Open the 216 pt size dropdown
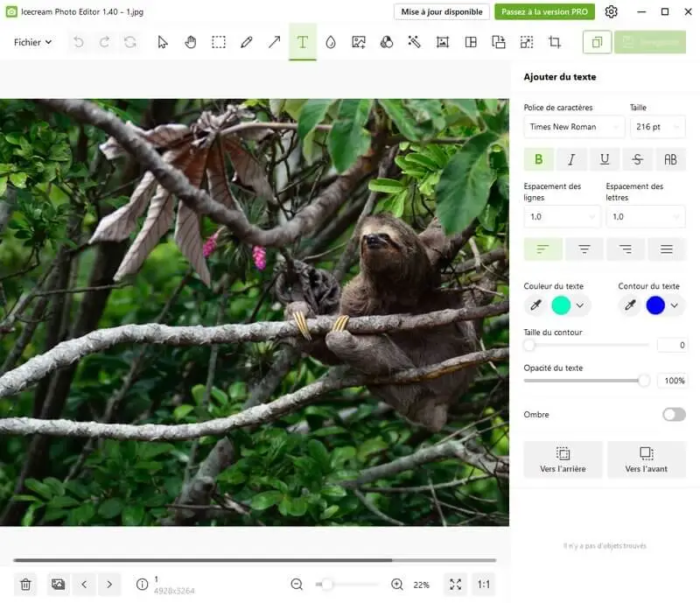Image resolution: width=700 pixels, height=603 pixels. 658,127
